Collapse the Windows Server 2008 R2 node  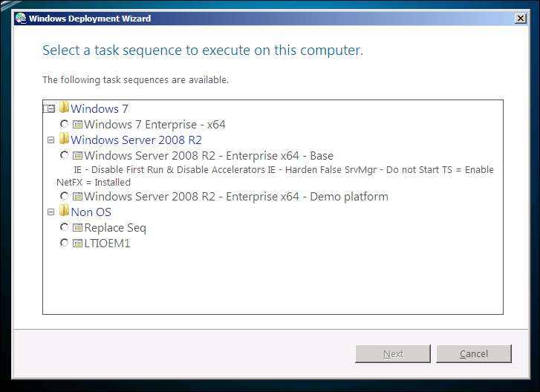point(51,140)
